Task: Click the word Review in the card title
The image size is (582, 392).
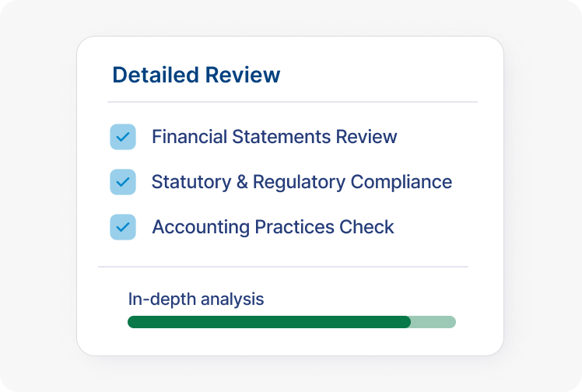Action: (241, 75)
